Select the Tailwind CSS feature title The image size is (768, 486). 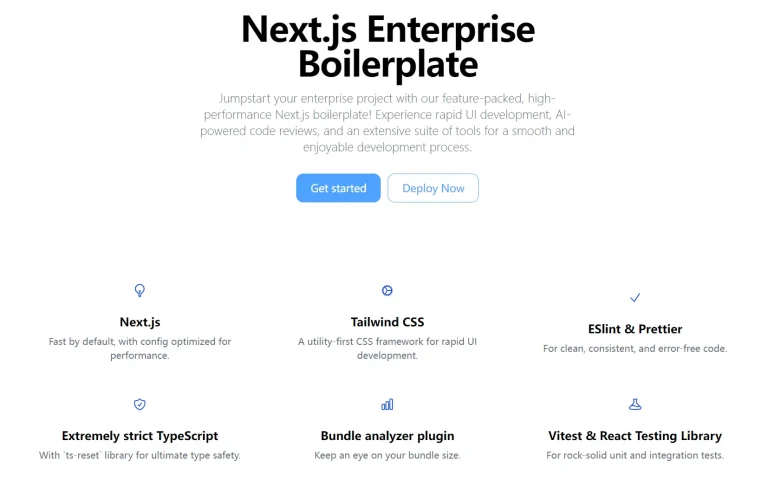(387, 322)
